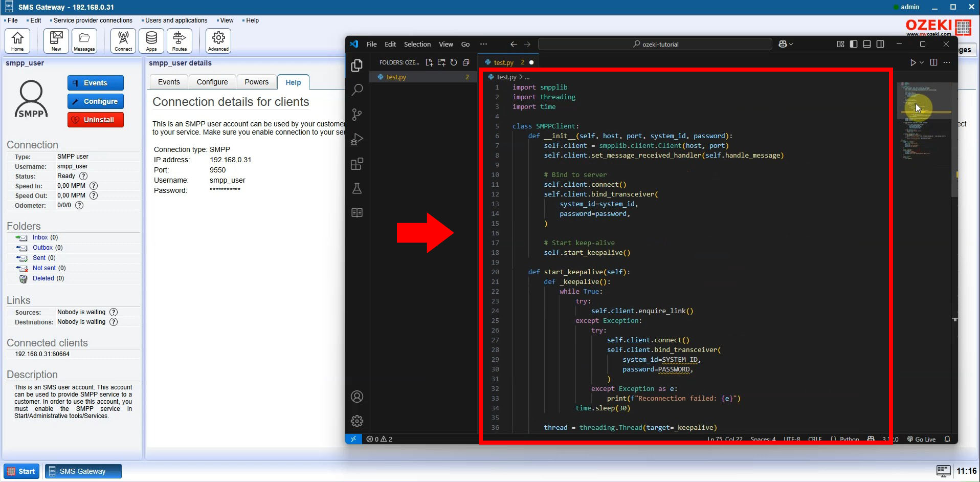Click the New toolbar icon
Image resolution: width=980 pixels, height=482 pixels.
pos(56,41)
